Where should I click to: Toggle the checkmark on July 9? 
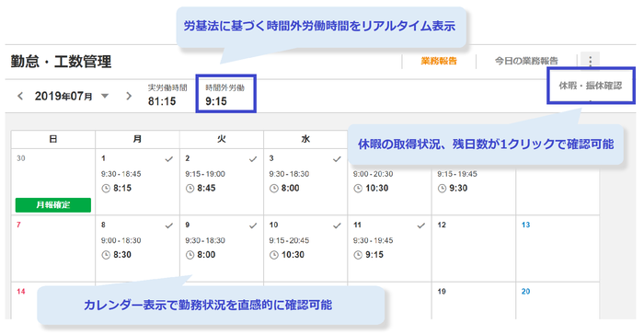coord(253,225)
